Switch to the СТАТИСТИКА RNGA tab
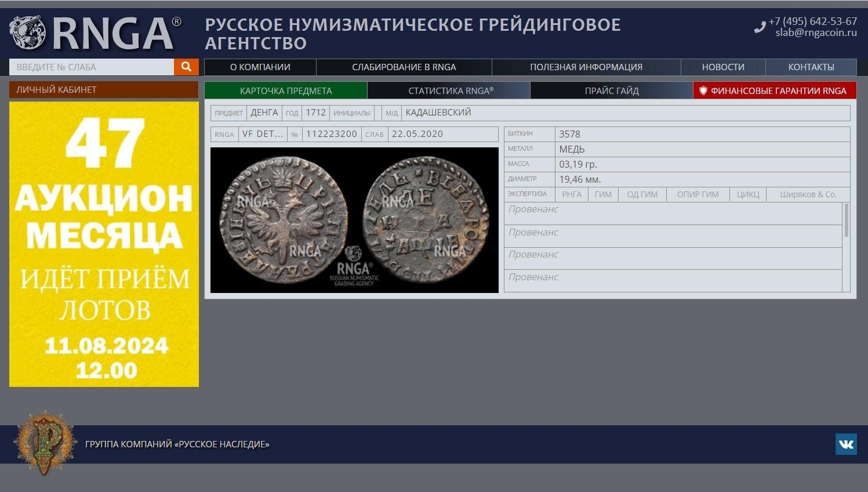 450,91
